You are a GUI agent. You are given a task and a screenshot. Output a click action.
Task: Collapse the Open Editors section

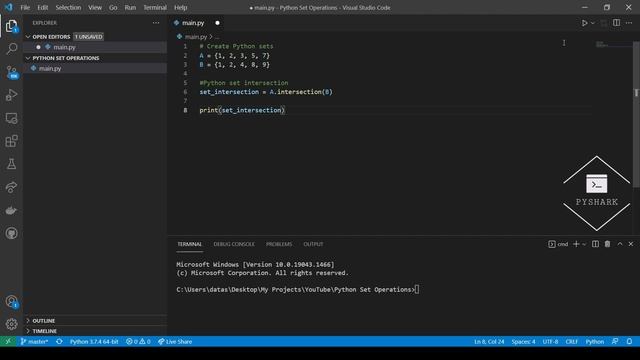(x=51, y=37)
